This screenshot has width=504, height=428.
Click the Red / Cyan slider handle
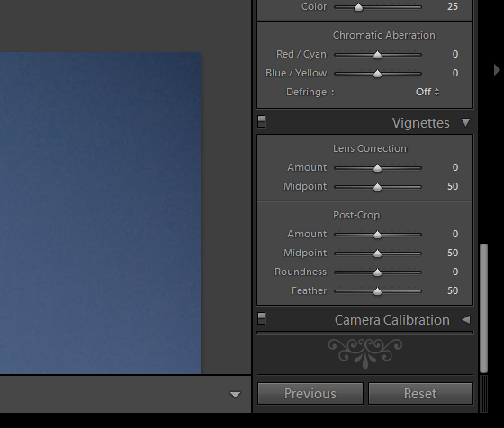pos(377,55)
